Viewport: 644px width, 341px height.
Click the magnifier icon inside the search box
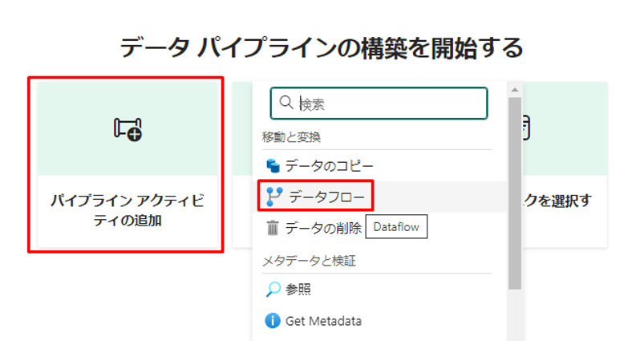(286, 103)
